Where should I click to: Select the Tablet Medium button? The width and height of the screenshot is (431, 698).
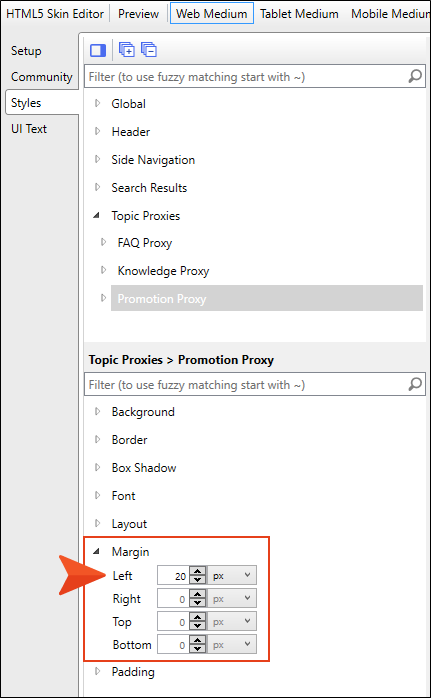click(x=299, y=14)
